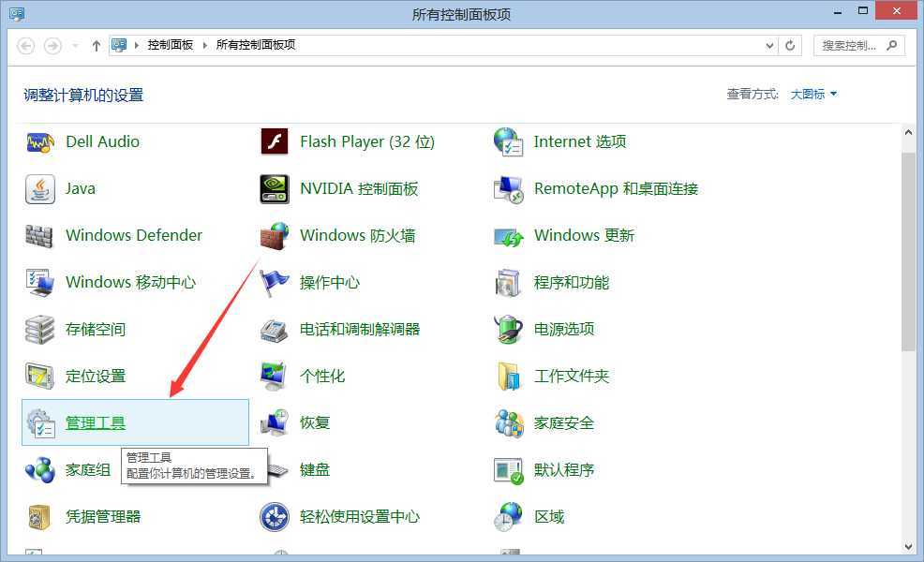The height and width of the screenshot is (562, 924).
Task: Open the Windows Defender wall icon
Action: point(39,236)
